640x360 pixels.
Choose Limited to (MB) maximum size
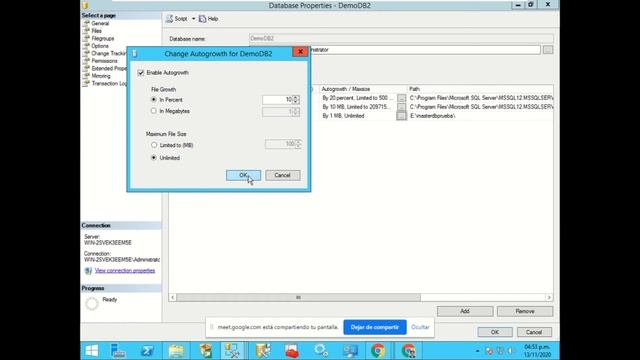tap(154, 145)
